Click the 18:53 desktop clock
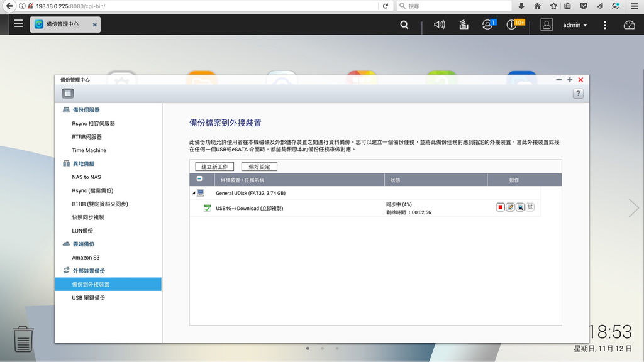Image resolution: width=644 pixels, height=362 pixels. coord(611,332)
